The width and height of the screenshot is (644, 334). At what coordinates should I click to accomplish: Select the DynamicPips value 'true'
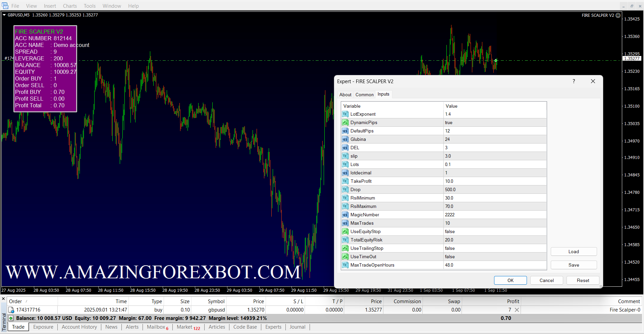click(x=495, y=122)
